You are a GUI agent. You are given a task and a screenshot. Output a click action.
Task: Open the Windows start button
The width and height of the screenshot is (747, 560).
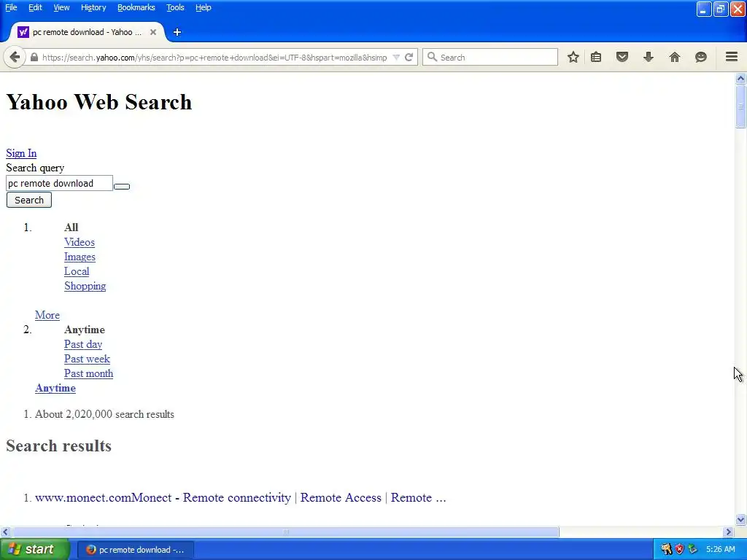pos(34,550)
